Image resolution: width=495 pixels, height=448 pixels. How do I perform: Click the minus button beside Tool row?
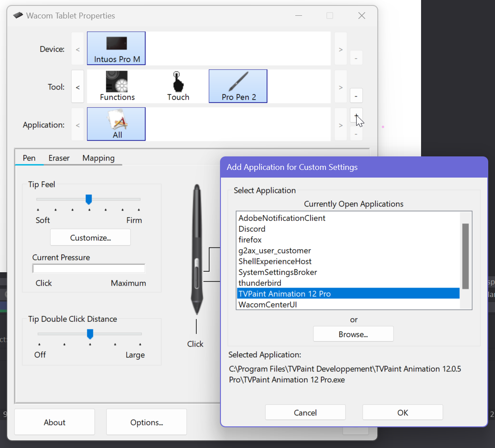tap(356, 96)
